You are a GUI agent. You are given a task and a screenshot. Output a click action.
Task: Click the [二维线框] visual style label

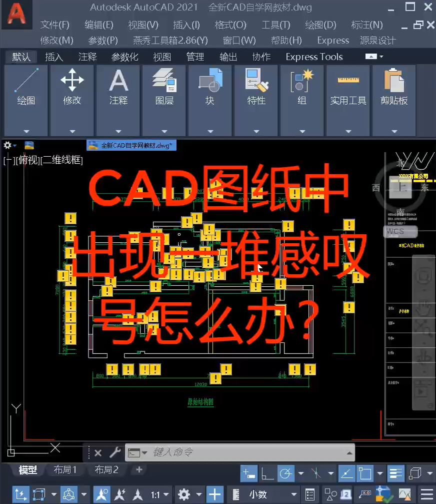(61, 160)
